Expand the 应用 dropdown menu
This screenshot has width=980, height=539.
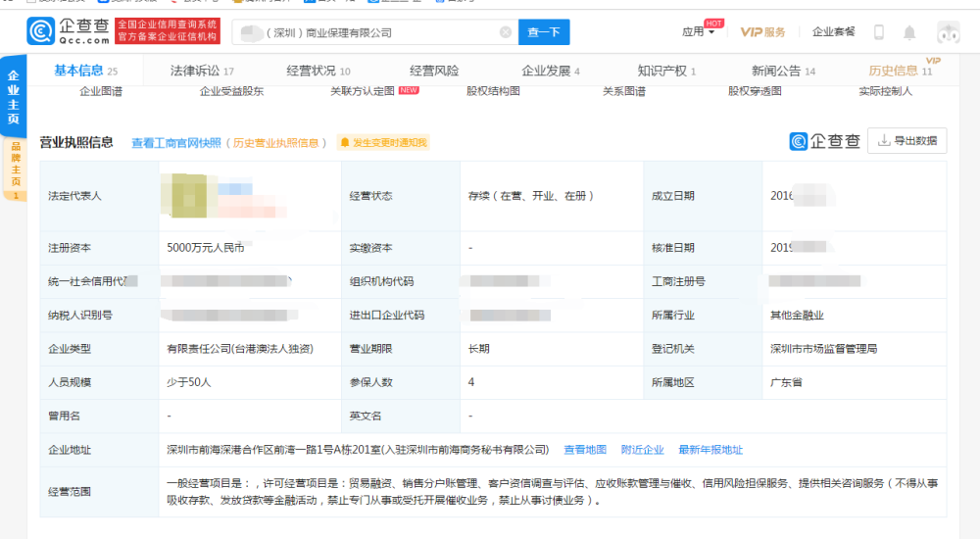[x=698, y=32]
